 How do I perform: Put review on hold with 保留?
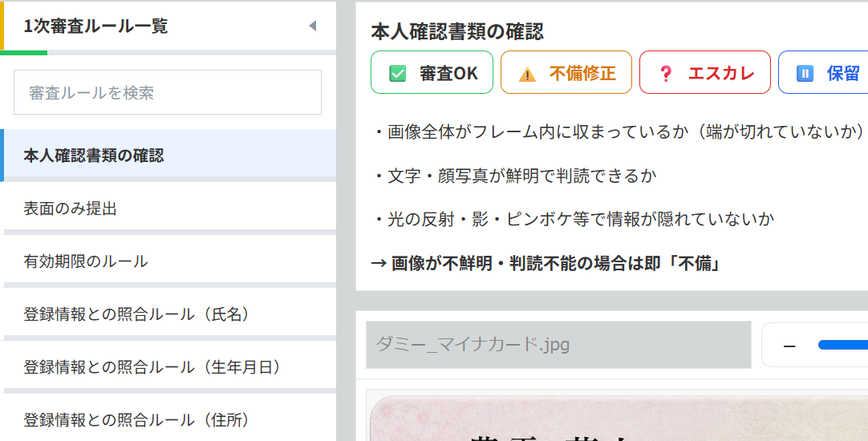(823, 72)
